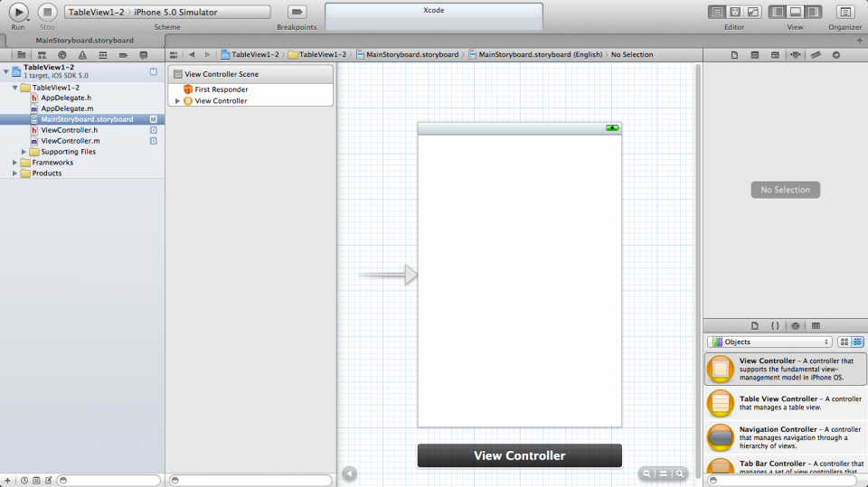This screenshot has width=868, height=487.
Task: Click No Selection in the jump bar
Action: (632, 55)
